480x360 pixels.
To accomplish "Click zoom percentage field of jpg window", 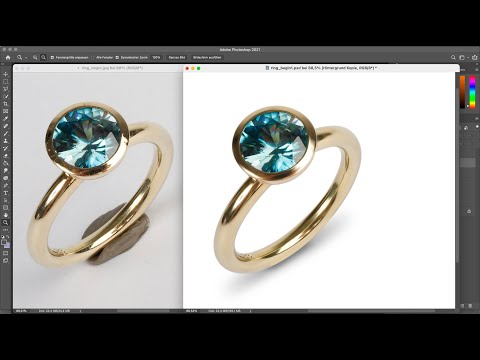I will pos(21,311).
